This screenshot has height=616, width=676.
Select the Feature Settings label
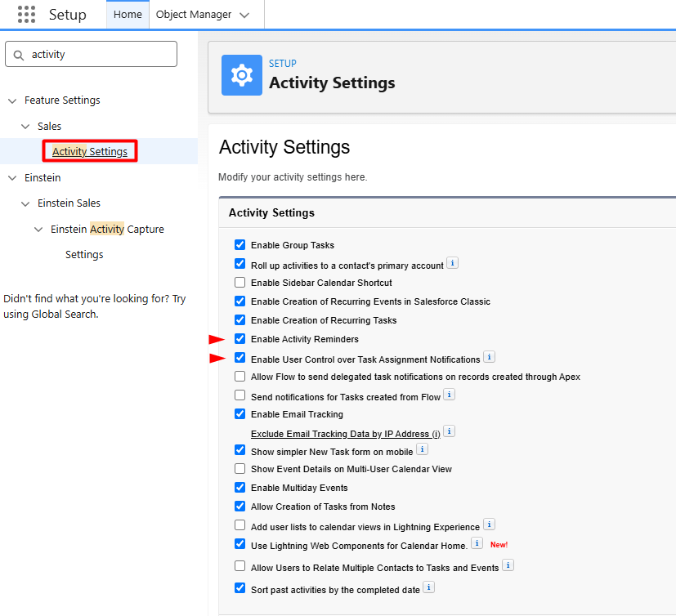click(62, 100)
